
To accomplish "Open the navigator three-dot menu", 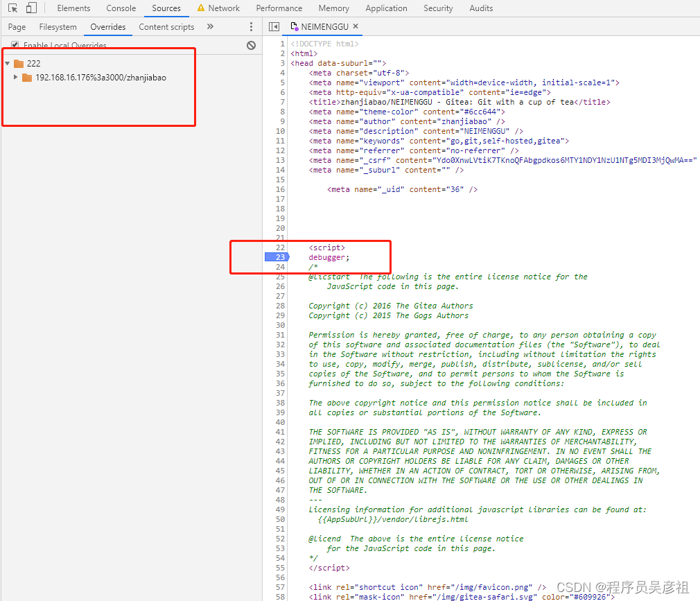I will tap(251, 27).
